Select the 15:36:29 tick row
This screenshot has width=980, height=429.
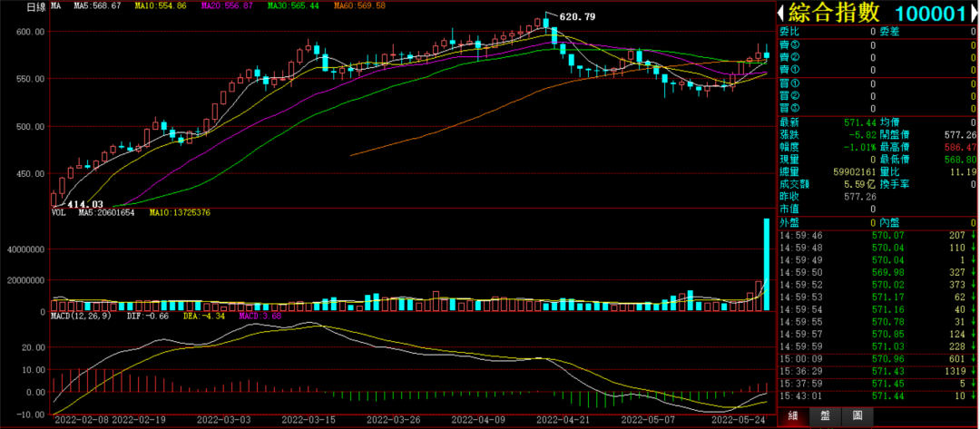click(x=878, y=372)
